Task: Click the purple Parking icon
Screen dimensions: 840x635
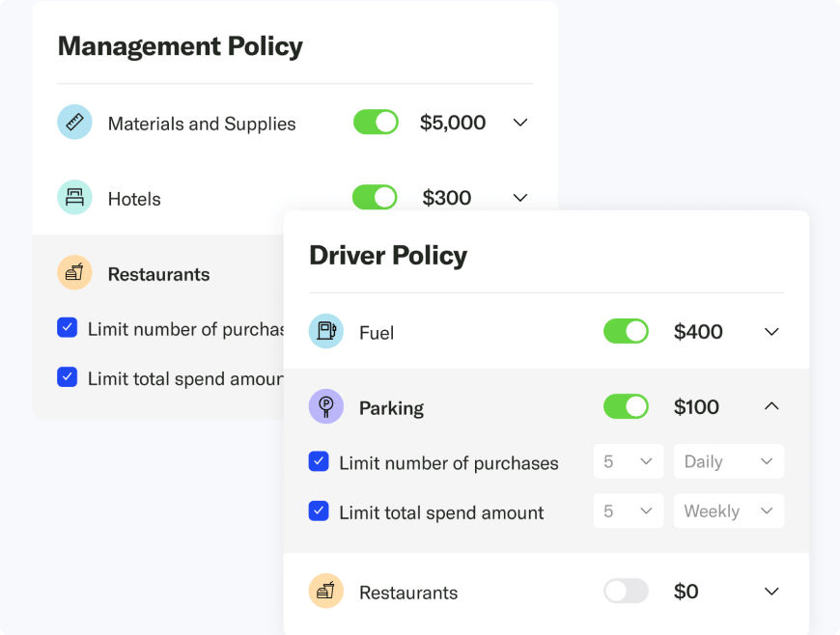Action: point(326,407)
